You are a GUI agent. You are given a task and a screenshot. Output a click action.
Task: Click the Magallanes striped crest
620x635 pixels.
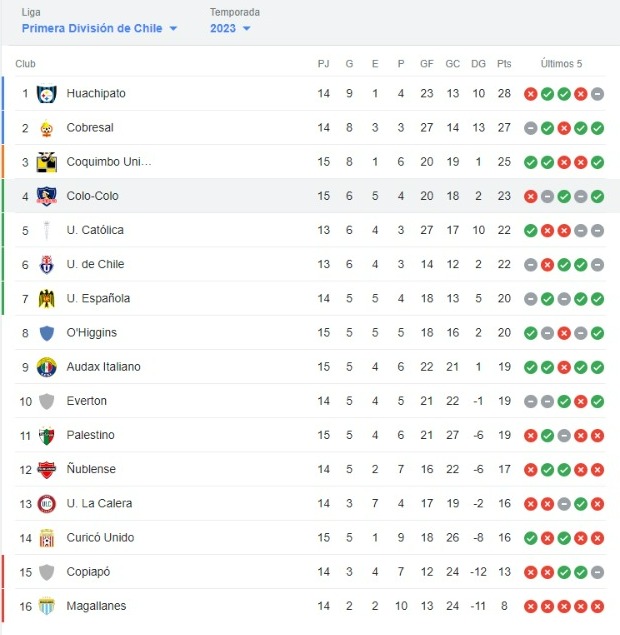tap(47, 606)
